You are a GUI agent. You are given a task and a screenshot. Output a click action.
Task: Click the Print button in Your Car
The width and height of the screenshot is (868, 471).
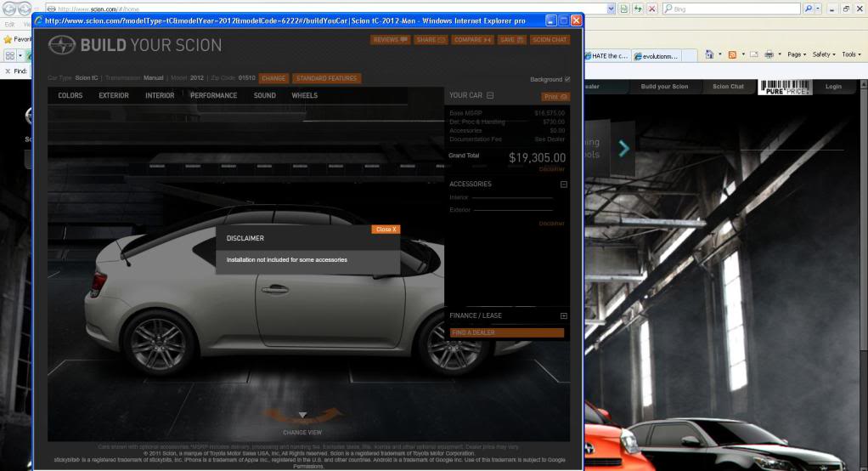(555, 97)
